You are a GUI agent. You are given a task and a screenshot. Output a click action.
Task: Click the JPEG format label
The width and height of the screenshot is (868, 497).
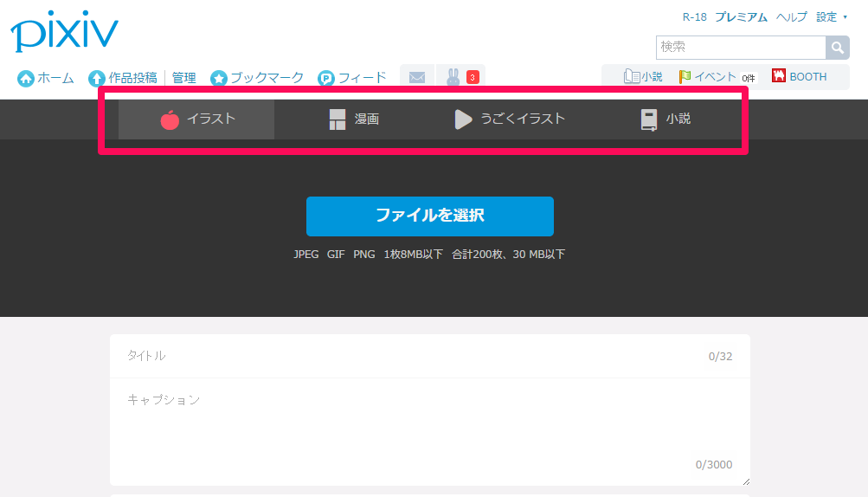pos(306,255)
